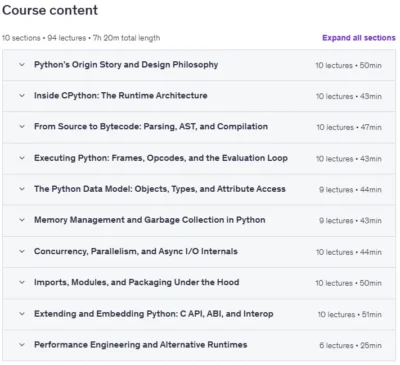The height and width of the screenshot is (365, 400).
Task: Expand chevron for Memory Management section
Action: click(x=22, y=220)
